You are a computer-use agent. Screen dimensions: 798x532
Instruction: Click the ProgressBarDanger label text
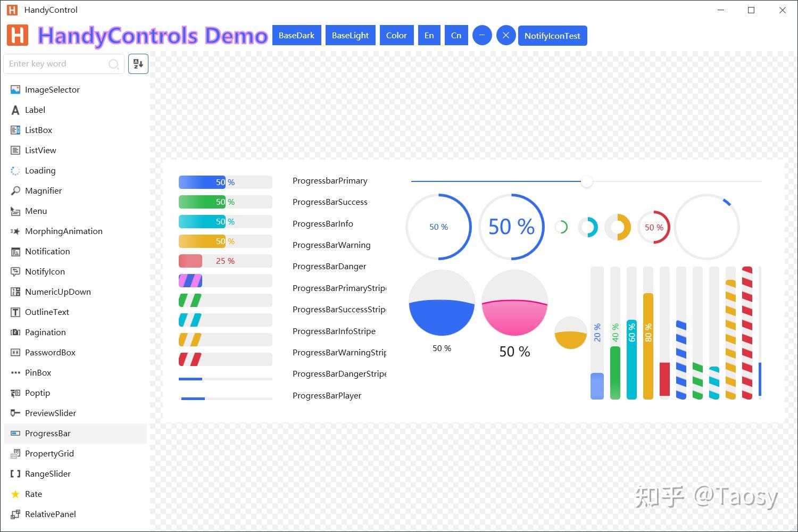coord(329,267)
